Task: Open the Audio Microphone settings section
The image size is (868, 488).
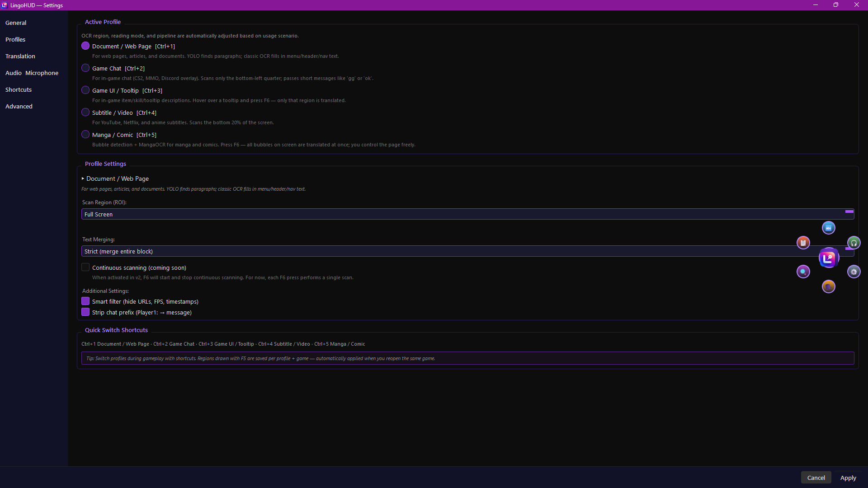Action: (32, 73)
